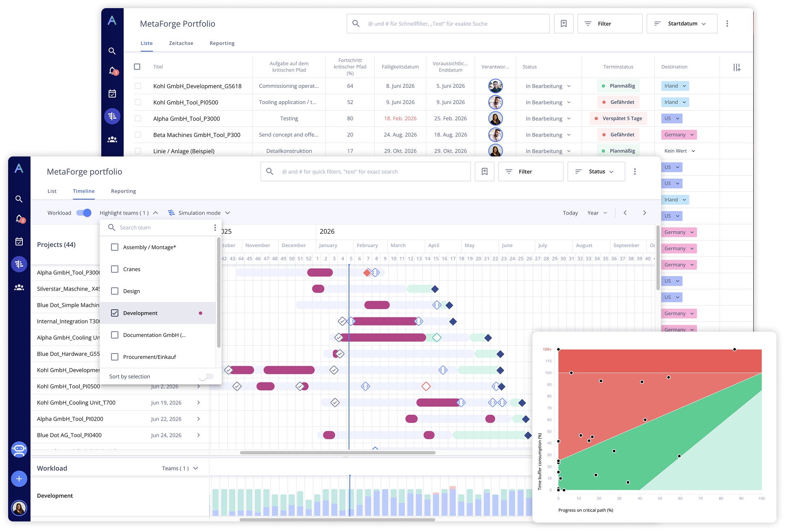The width and height of the screenshot is (785, 532).
Task: Open the Simulation mode dropdown
Action: 199,213
